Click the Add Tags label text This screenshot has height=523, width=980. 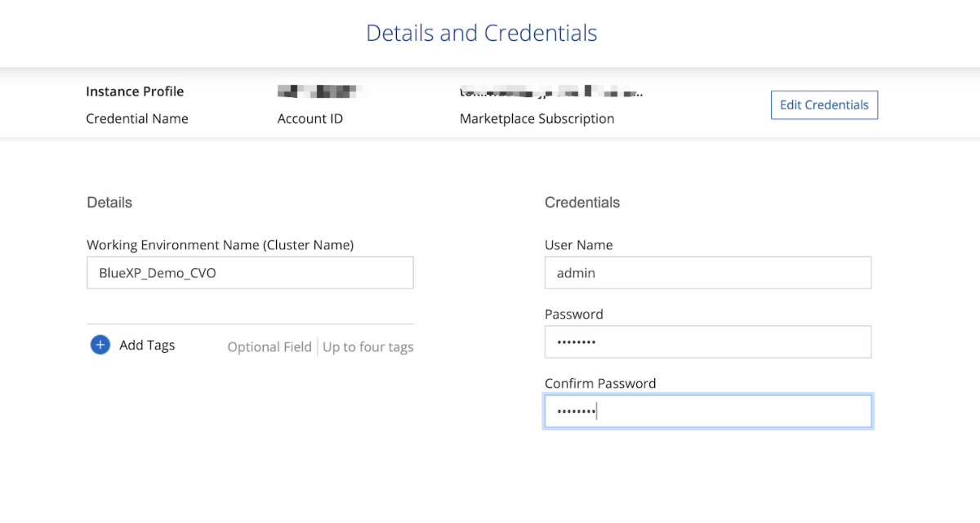(147, 345)
